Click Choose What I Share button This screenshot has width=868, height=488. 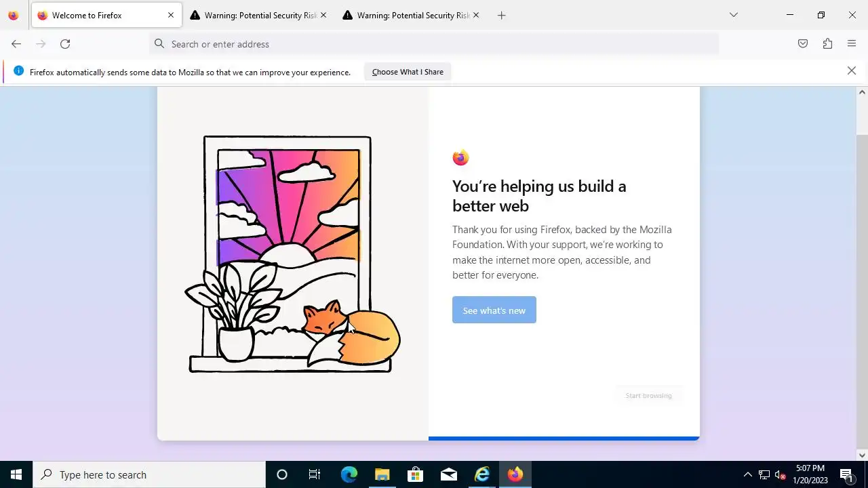coord(408,72)
